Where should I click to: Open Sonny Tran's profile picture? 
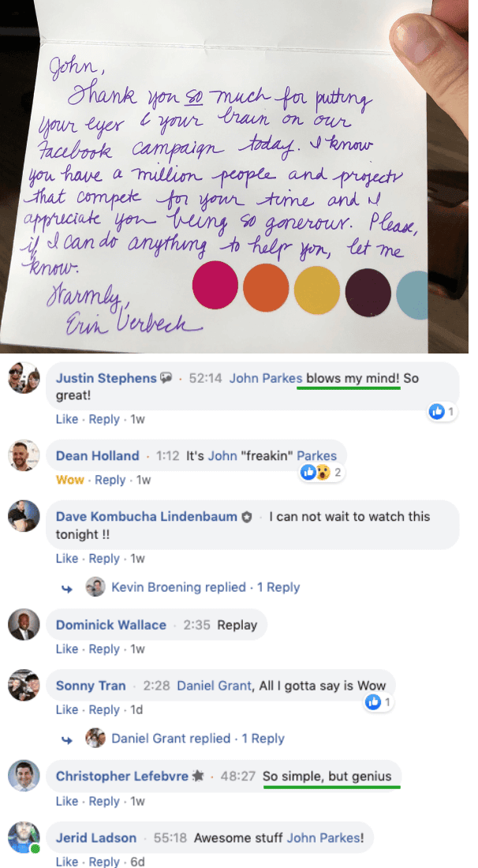pyautogui.click(x=24, y=685)
